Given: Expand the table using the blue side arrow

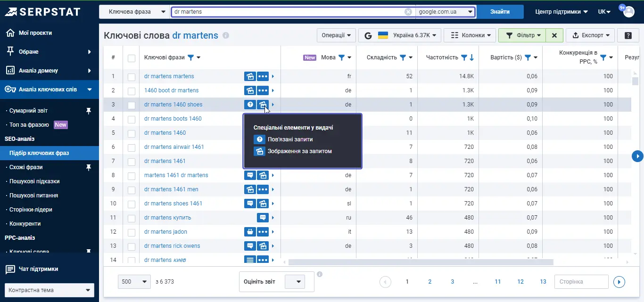Looking at the screenshot, I should tap(637, 156).
